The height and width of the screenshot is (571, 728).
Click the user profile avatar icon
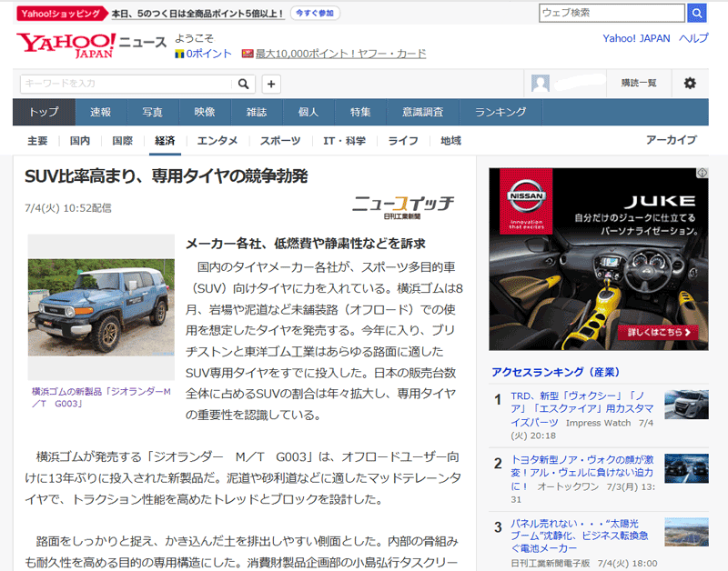[540, 84]
